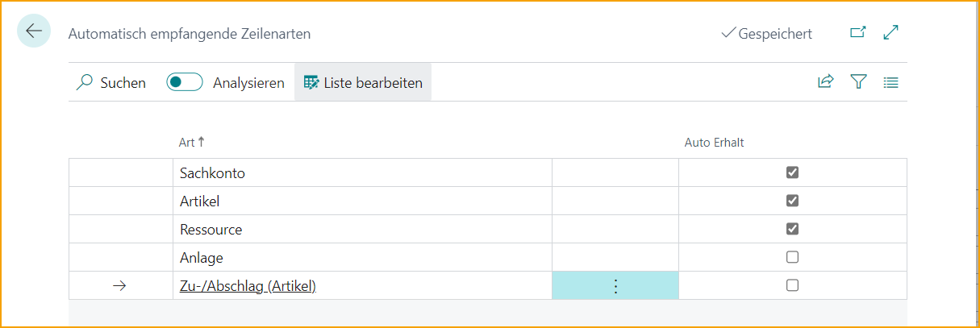Enable Auto Erhalt for Zu-/Abschlag (Artikel)
980x328 pixels.
coord(792,285)
